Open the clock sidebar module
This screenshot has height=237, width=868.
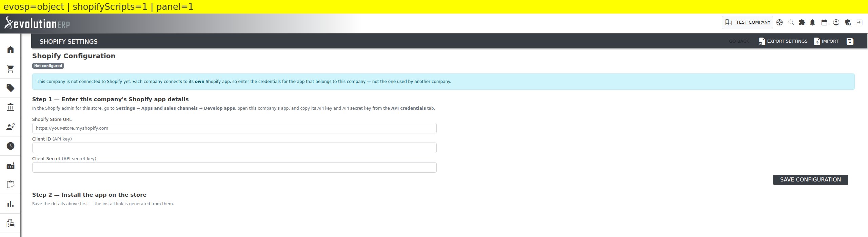(11, 146)
